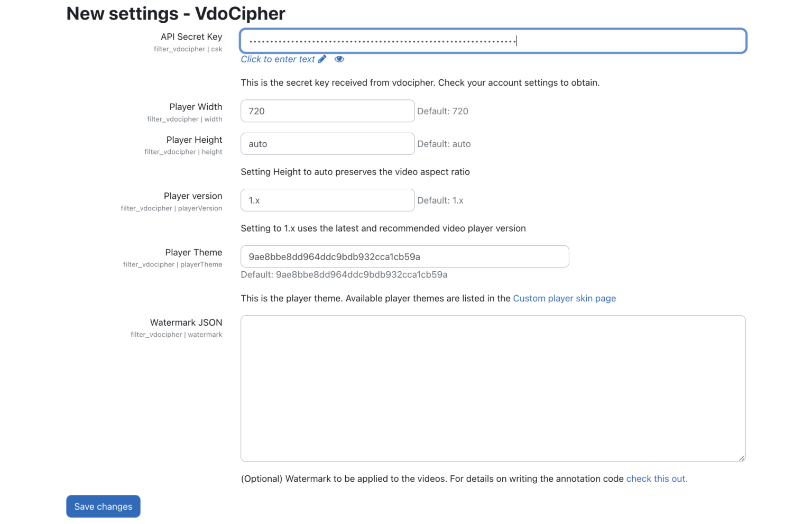Select the Player version field showing 1.x
This screenshot has height=524, width=812.
327,200
